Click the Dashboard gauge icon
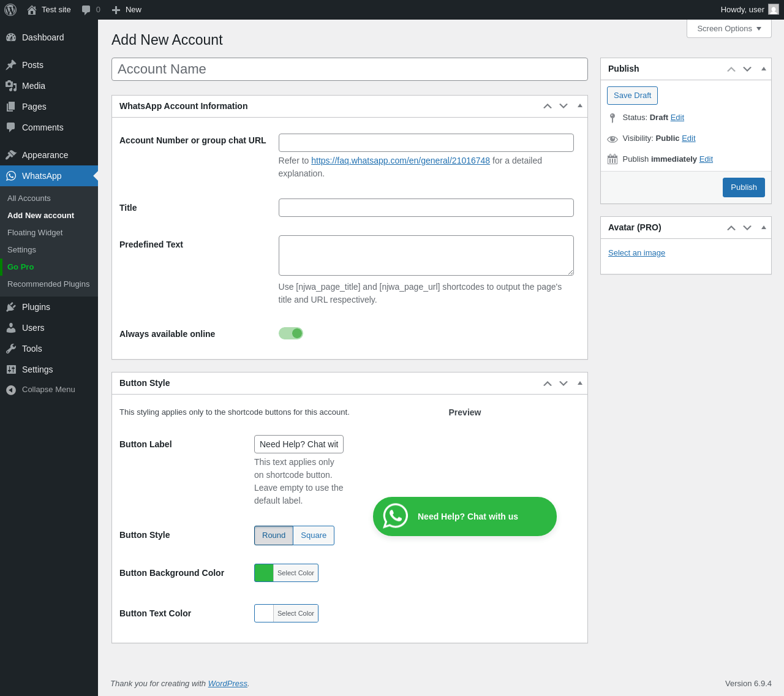Viewport: 784px width, 696px height. pos(11,37)
